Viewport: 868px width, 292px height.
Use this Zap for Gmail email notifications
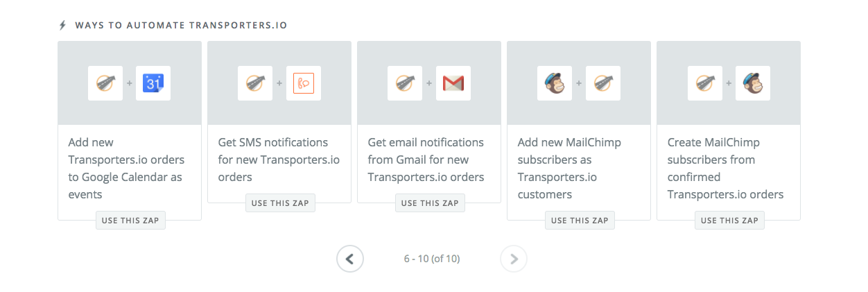[x=430, y=203]
